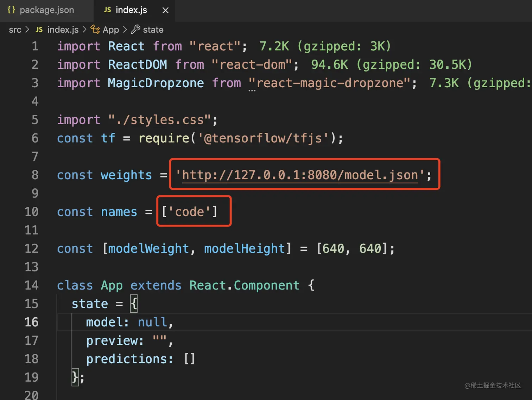Click the wrench icon beside state breadcrumb
The height and width of the screenshot is (400, 532).
[x=135, y=29]
